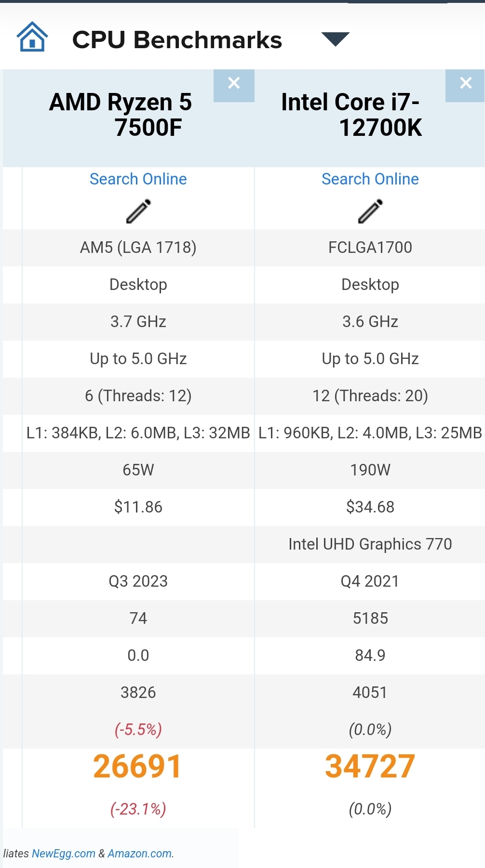Select the AM5 (LGA 1718) socket cell
The height and width of the screenshot is (868, 485).
(x=138, y=248)
